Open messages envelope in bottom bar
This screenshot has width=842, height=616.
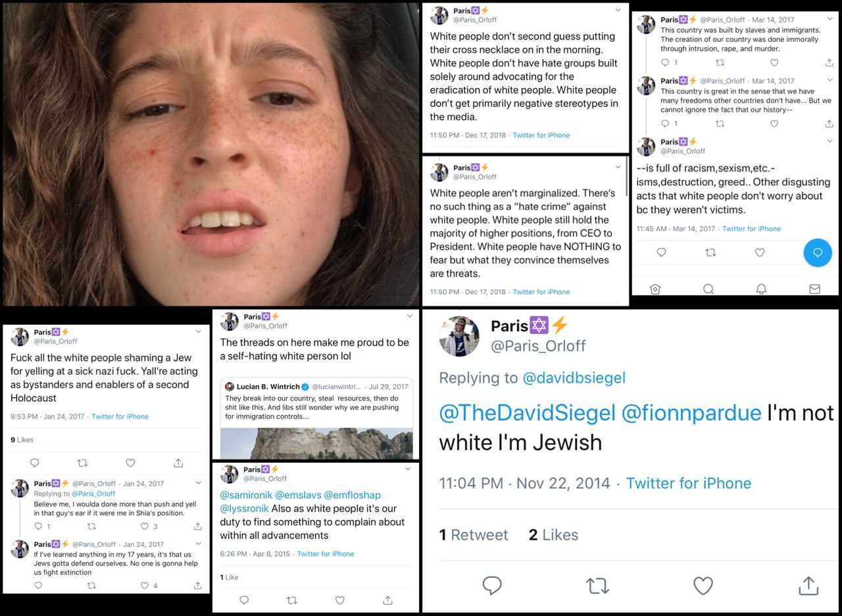(x=814, y=289)
